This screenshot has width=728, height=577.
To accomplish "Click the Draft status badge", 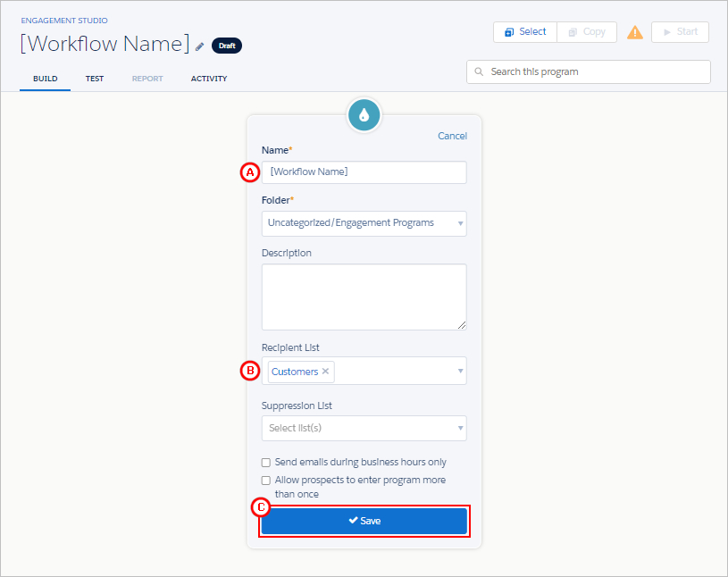I will (x=227, y=46).
